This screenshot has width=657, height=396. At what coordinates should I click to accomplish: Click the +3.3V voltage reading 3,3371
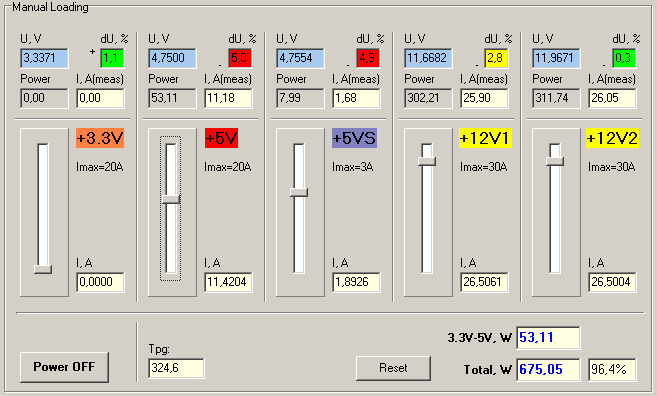pos(44,58)
